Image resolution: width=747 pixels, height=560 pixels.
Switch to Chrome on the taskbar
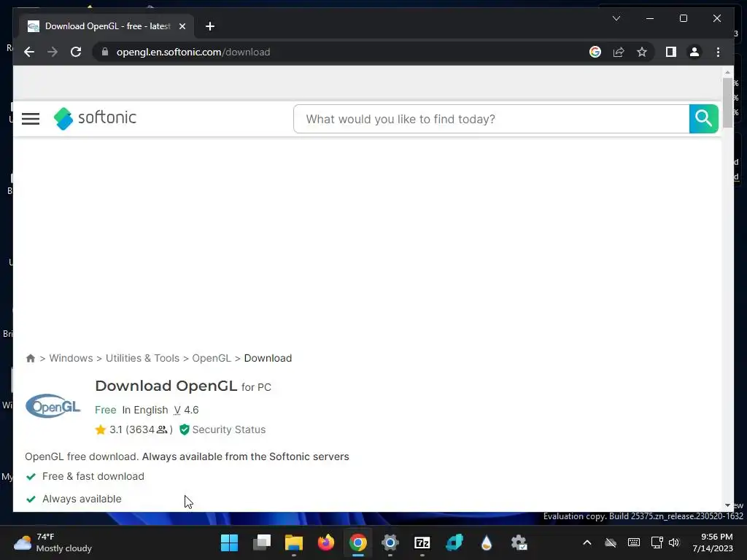[357, 542]
